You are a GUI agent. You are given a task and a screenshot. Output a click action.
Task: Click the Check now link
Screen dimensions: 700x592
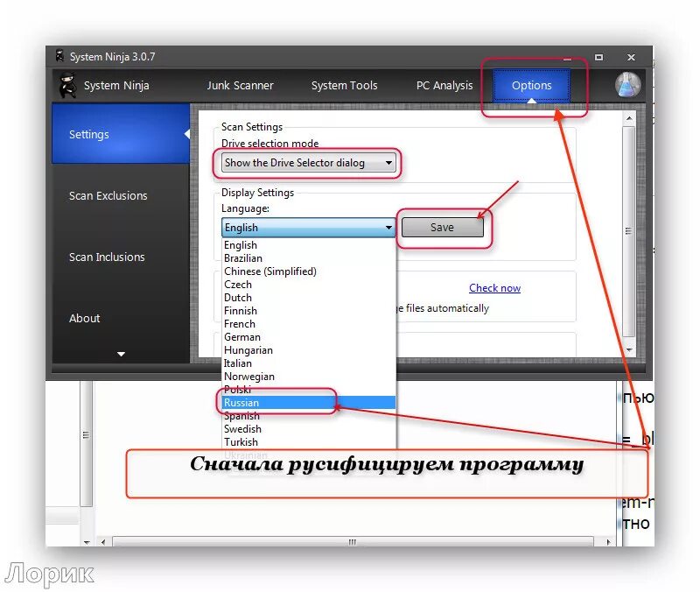494,288
